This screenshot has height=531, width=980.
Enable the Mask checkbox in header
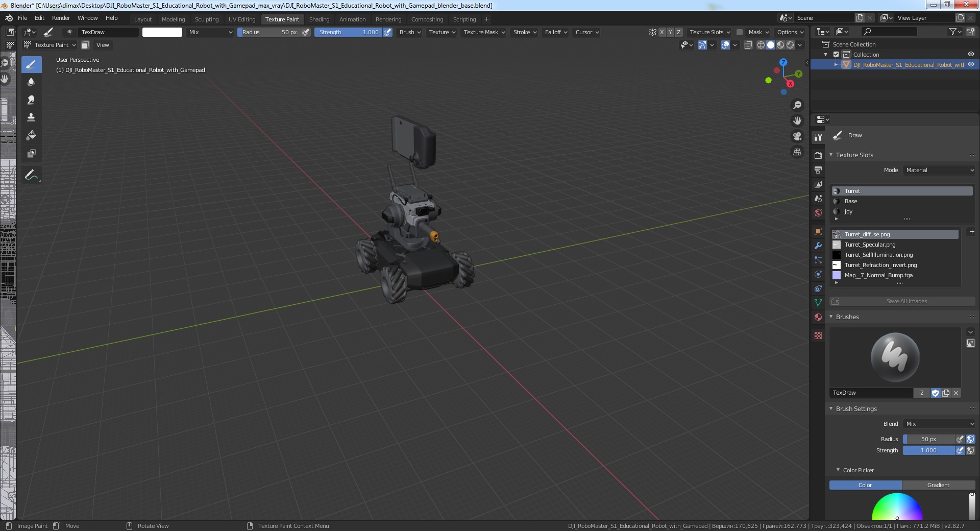(739, 32)
